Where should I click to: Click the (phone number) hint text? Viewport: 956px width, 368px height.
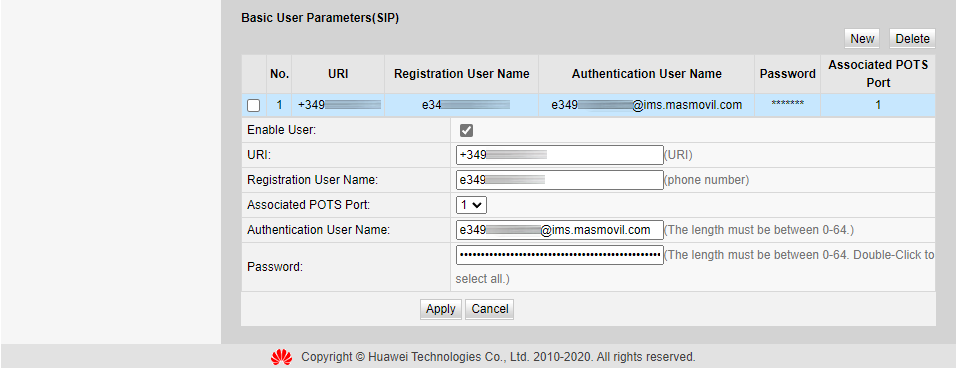(706, 180)
